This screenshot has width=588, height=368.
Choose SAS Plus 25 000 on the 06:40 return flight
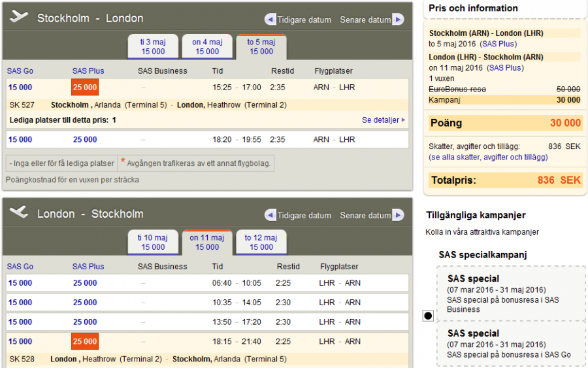(85, 283)
